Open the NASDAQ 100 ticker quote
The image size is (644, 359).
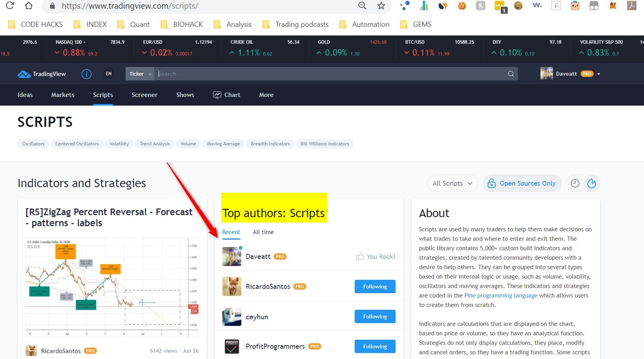pos(90,48)
